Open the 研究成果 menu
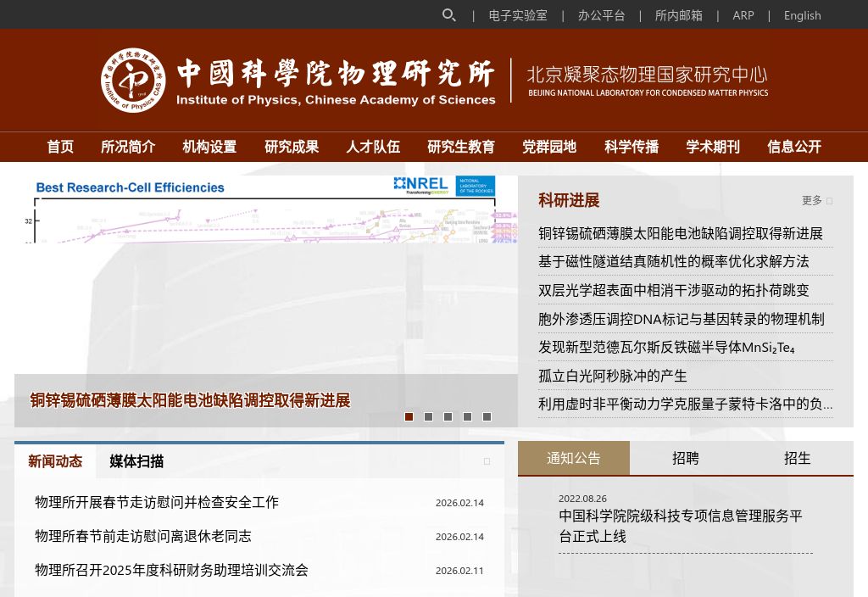868x597 pixels. coord(292,147)
